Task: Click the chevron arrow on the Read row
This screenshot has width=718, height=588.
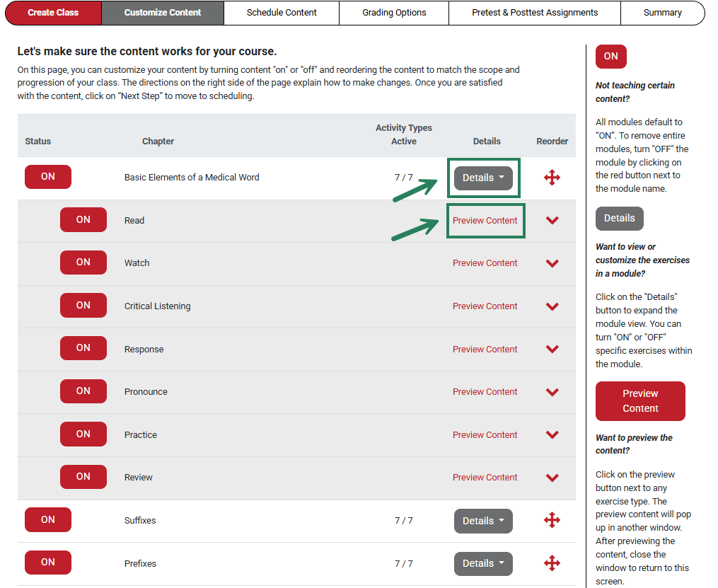Action: point(552,220)
